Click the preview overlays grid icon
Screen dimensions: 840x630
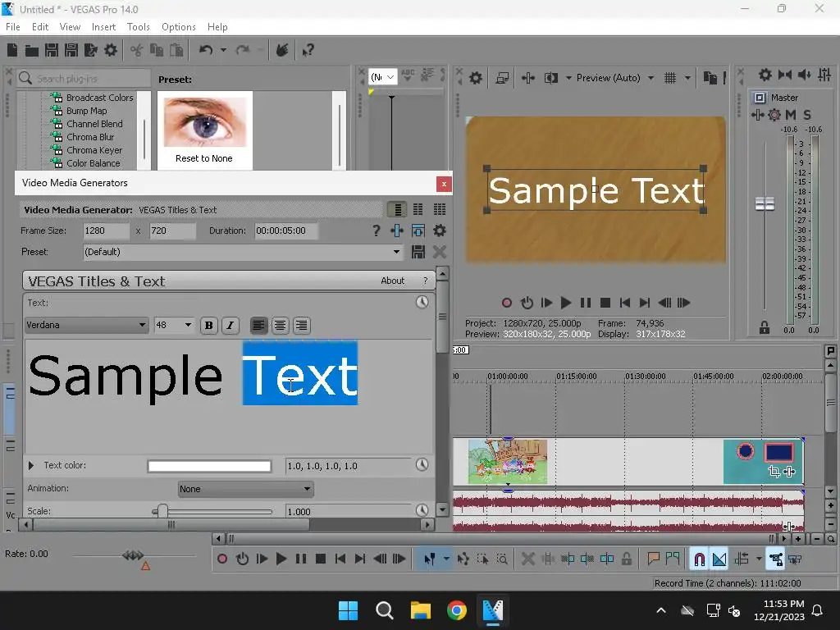click(669, 78)
